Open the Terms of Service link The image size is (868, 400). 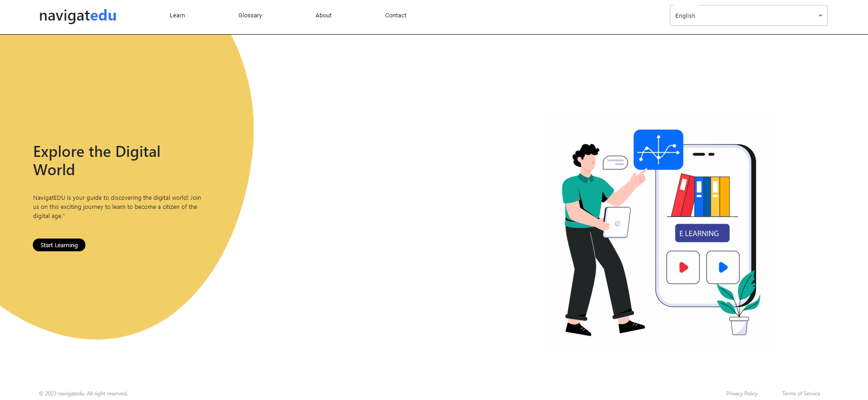pos(801,394)
